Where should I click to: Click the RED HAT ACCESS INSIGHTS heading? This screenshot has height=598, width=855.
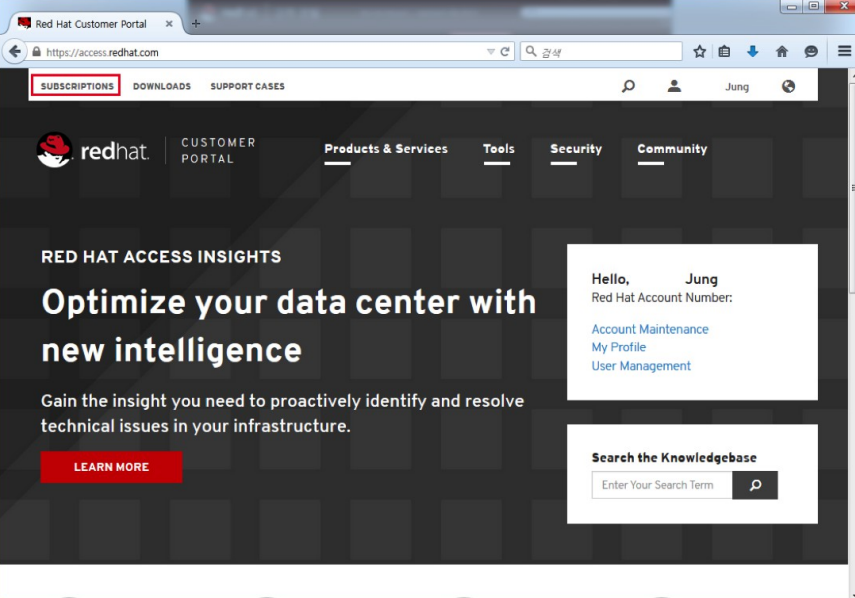click(161, 257)
